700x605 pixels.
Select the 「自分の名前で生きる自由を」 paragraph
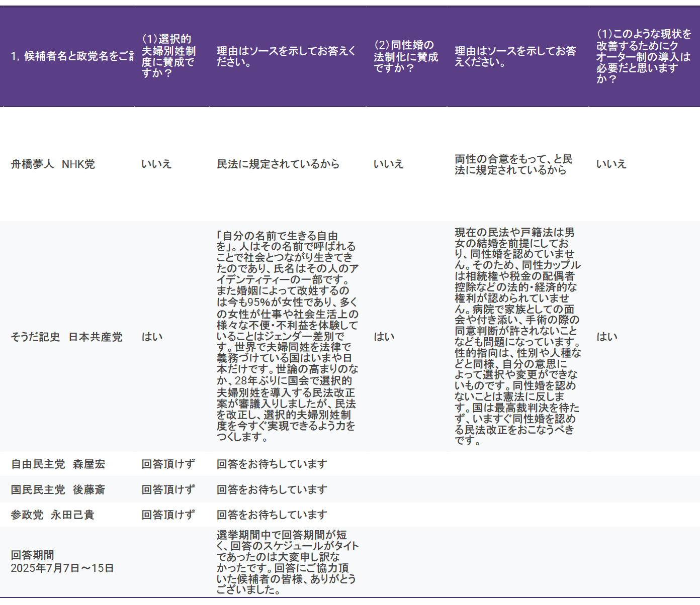(x=287, y=337)
